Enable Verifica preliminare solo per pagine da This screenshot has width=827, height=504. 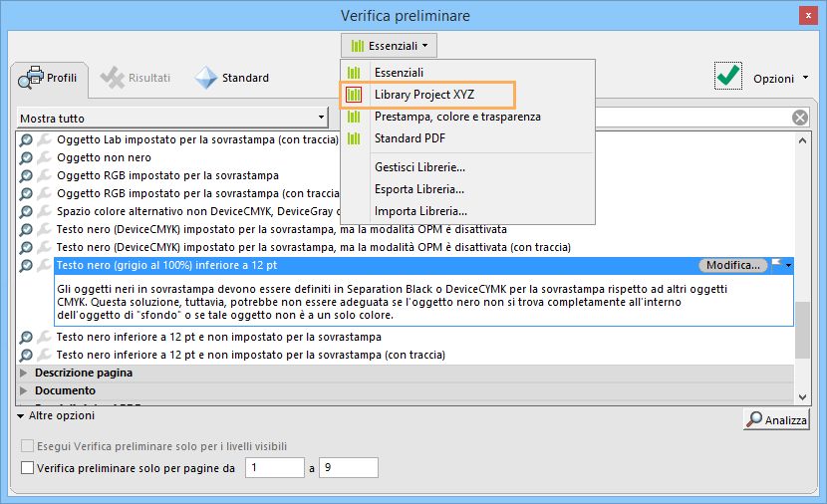click(x=28, y=467)
